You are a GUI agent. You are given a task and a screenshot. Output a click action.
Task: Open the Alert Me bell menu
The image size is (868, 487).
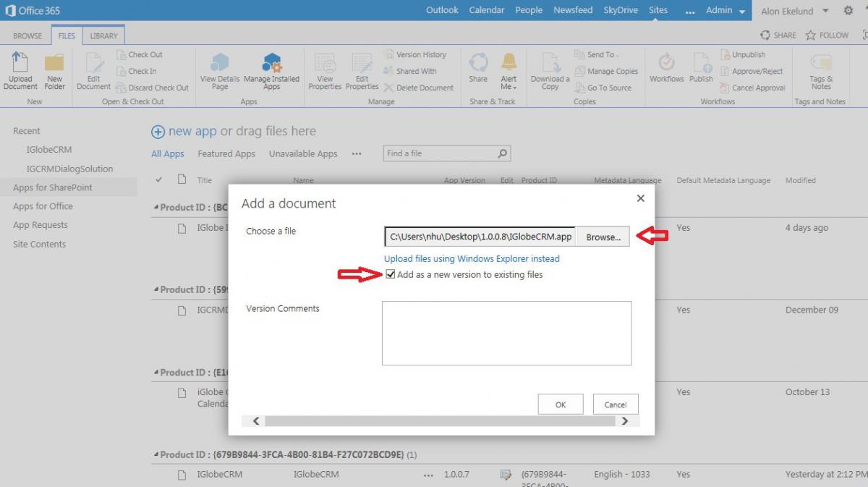coord(509,71)
